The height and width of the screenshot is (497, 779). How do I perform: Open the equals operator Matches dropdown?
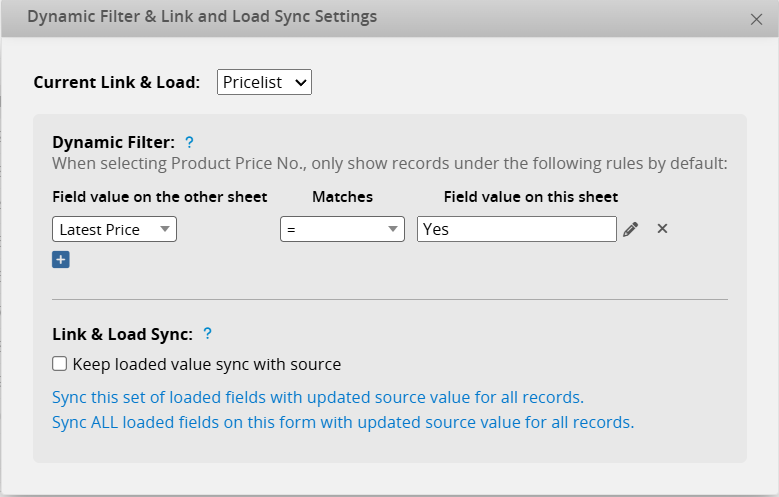tap(342, 229)
